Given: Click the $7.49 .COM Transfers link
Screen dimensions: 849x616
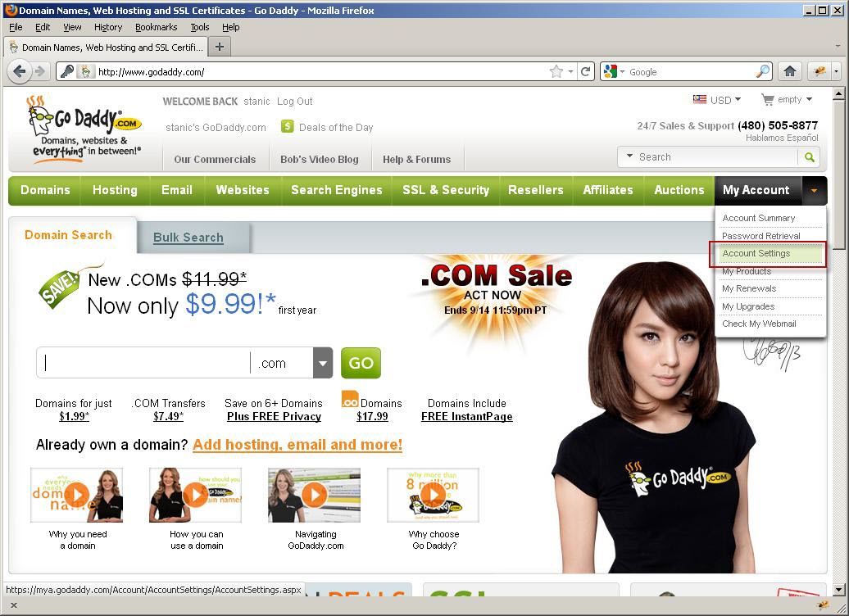Looking at the screenshot, I should 168,416.
